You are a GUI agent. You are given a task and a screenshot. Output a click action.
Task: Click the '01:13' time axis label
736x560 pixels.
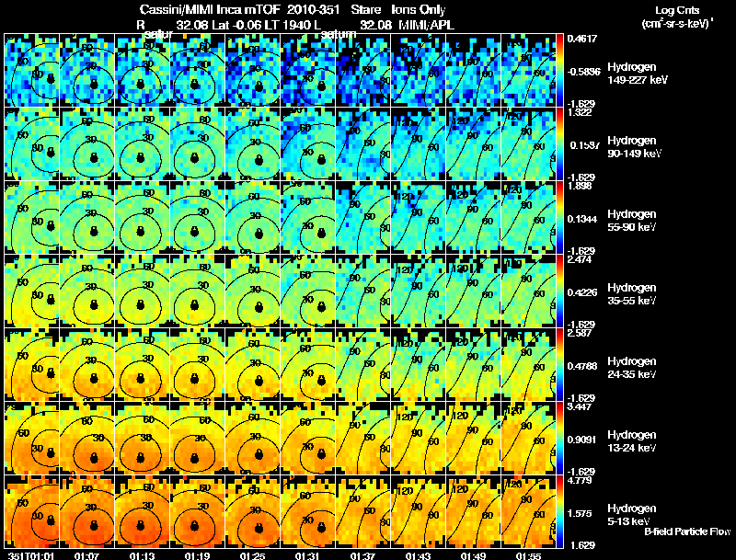coord(143,555)
